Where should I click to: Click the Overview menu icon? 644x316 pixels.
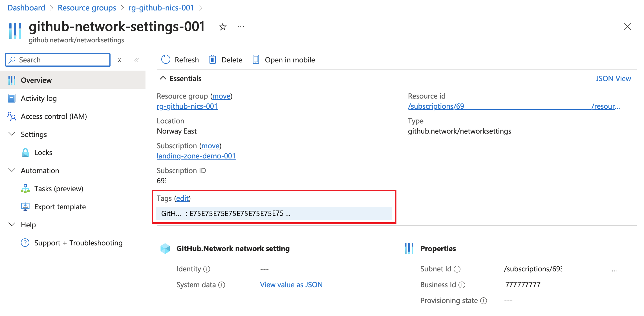coord(12,80)
